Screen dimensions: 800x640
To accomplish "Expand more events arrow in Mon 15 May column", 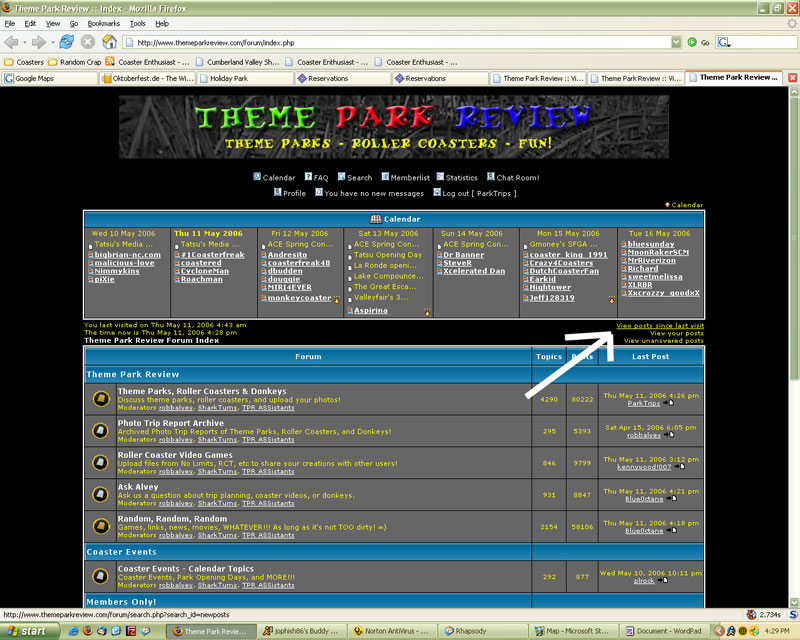I will pyautogui.click(x=611, y=300).
